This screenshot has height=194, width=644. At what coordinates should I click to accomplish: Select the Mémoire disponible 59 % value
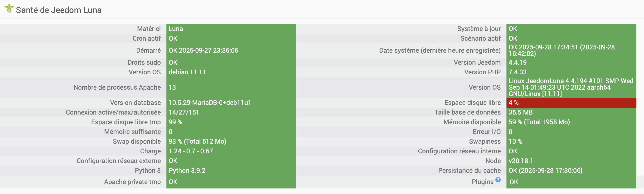(x=539, y=122)
